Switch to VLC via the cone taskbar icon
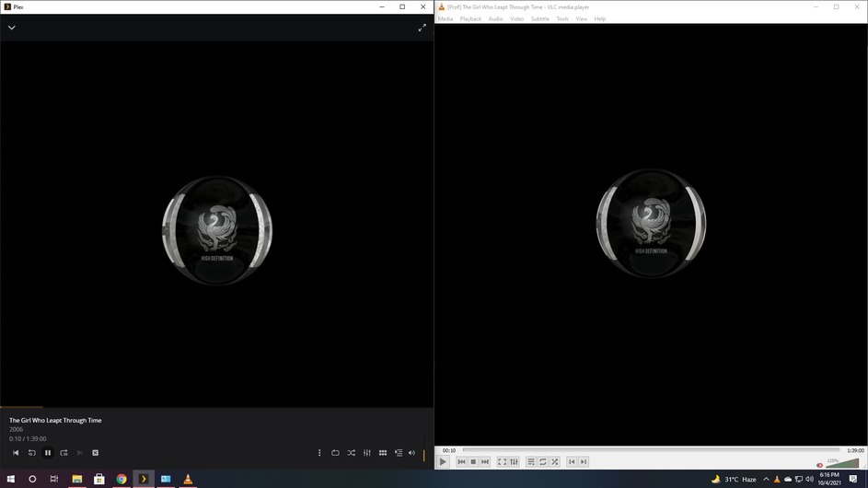 coord(188,479)
